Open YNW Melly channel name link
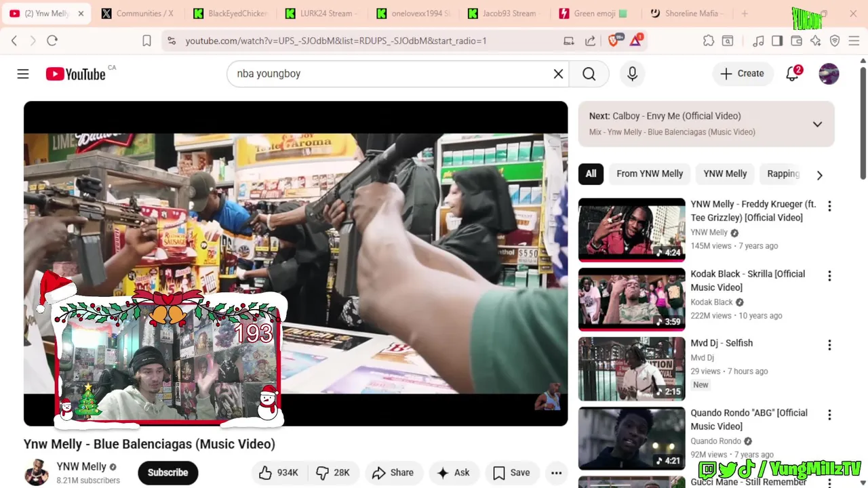 point(81,466)
